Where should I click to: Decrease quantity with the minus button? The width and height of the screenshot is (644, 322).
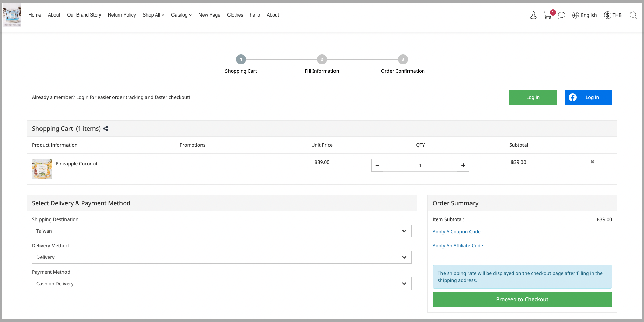click(x=377, y=165)
